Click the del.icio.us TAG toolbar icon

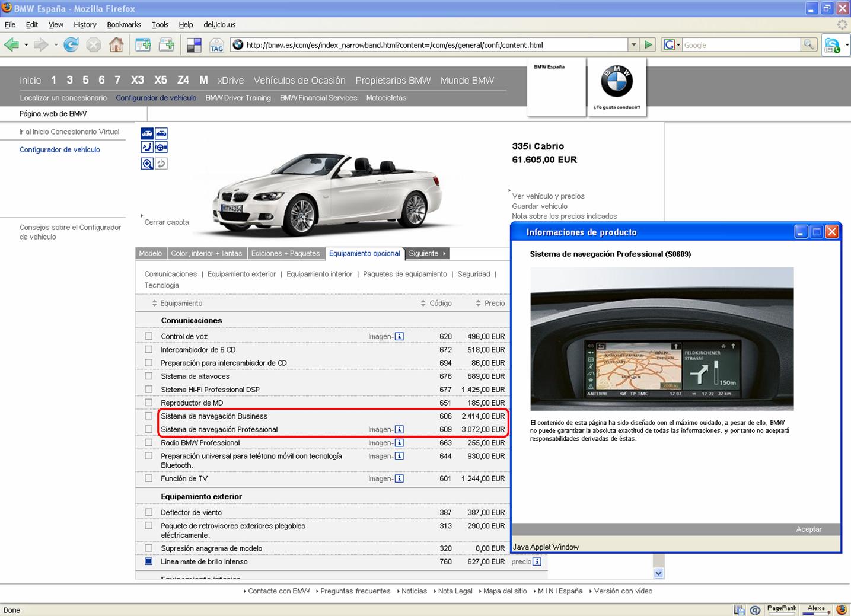[216, 45]
